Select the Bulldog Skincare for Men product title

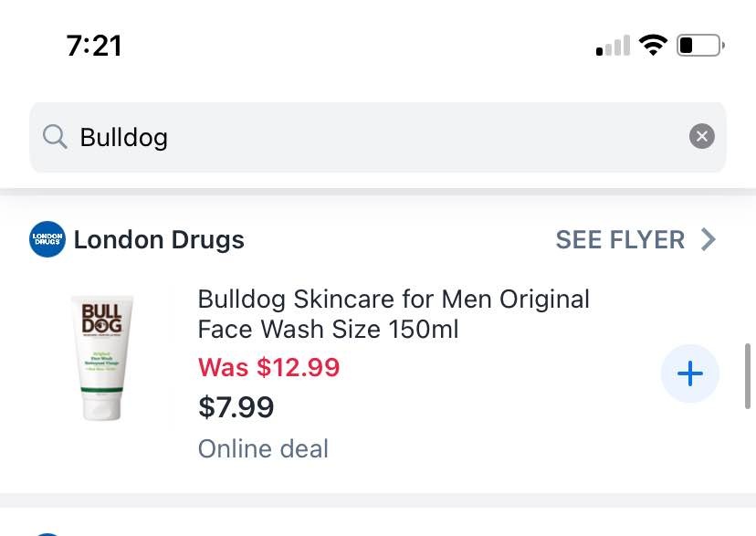(x=394, y=313)
